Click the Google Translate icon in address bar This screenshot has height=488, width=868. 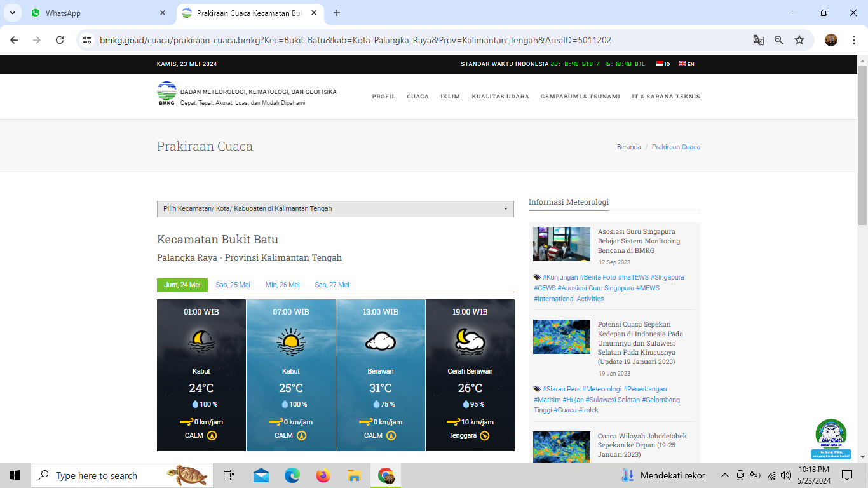tap(759, 40)
